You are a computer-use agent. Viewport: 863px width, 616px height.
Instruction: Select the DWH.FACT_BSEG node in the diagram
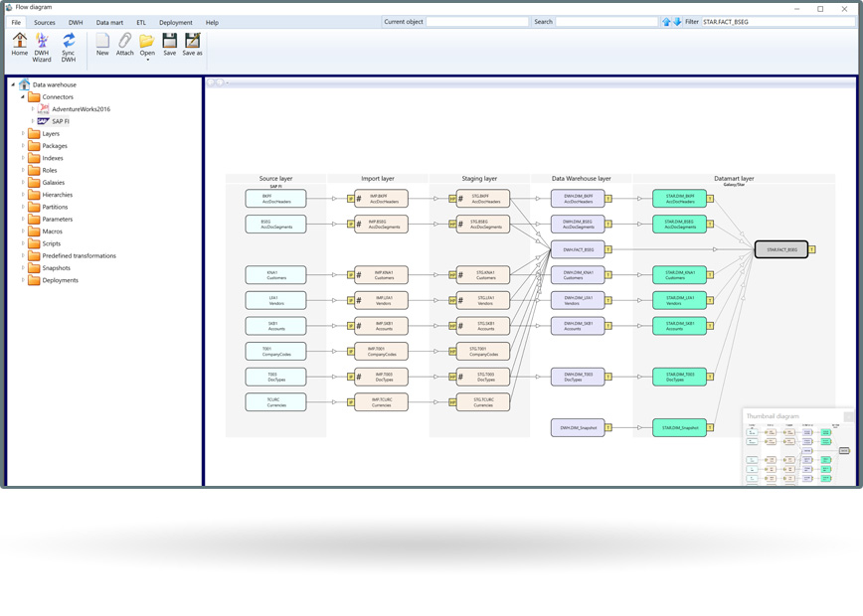(578, 249)
